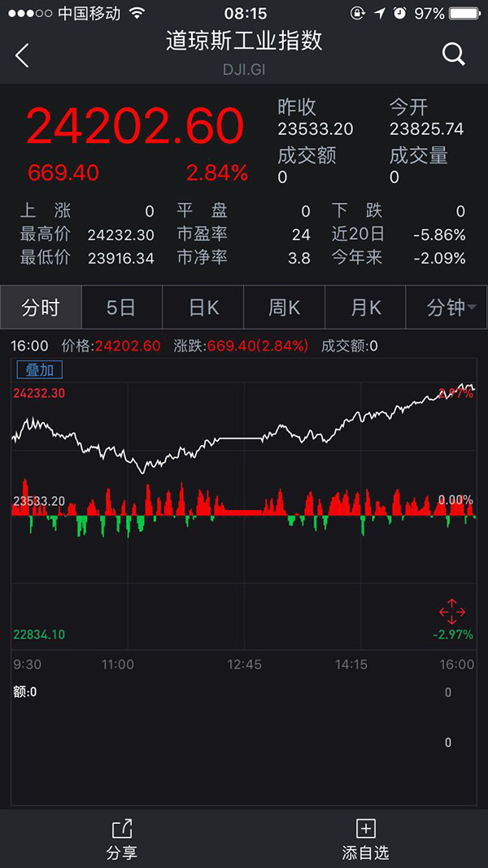This screenshot has width=488, height=868.
Task: Click the chart's green -2.97% label
Action: tap(452, 635)
